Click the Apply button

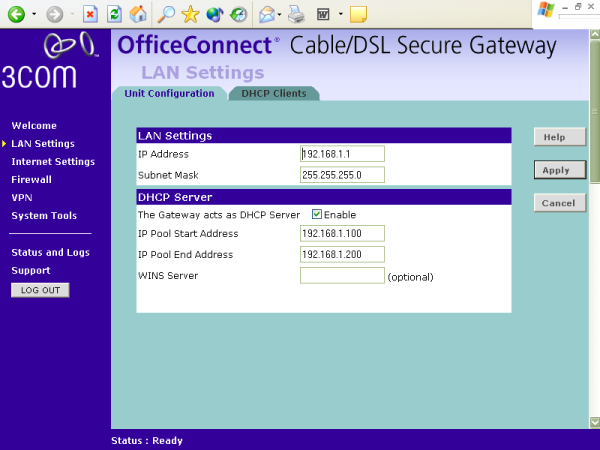[560, 170]
